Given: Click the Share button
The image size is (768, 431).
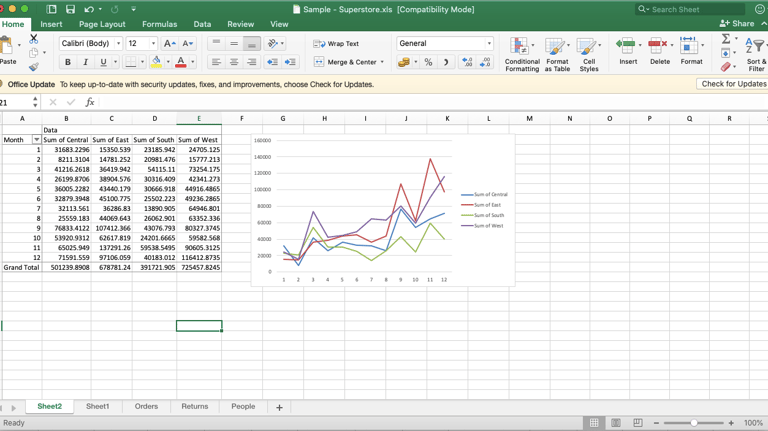Looking at the screenshot, I should 737,24.
